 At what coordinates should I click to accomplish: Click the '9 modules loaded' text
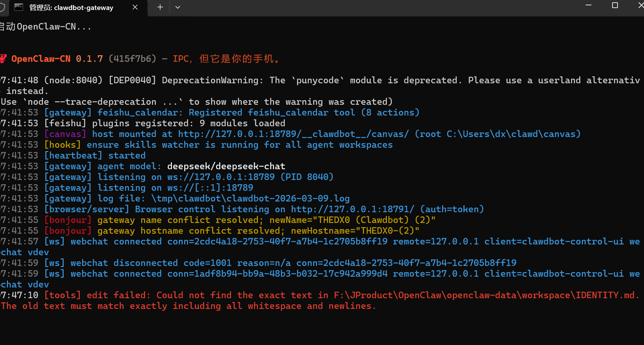pos(243,123)
